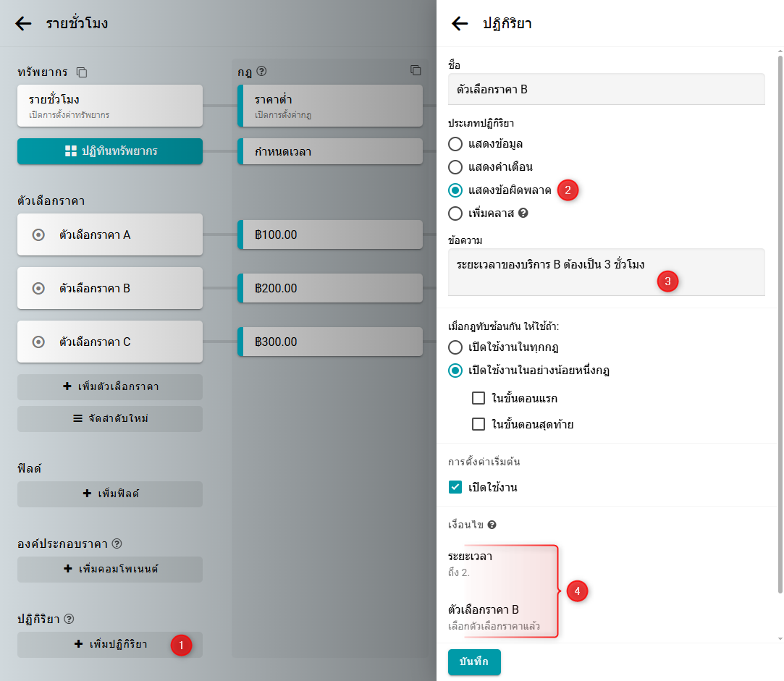Click เพิ่มปฏิกิริยา button
784x681 pixels.
pos(110,644)
